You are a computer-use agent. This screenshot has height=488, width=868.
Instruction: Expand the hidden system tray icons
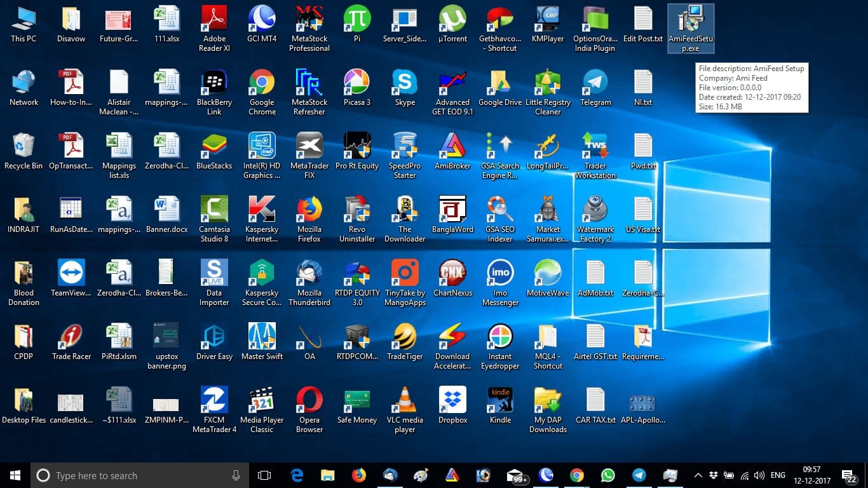click(x=698, y=475)
